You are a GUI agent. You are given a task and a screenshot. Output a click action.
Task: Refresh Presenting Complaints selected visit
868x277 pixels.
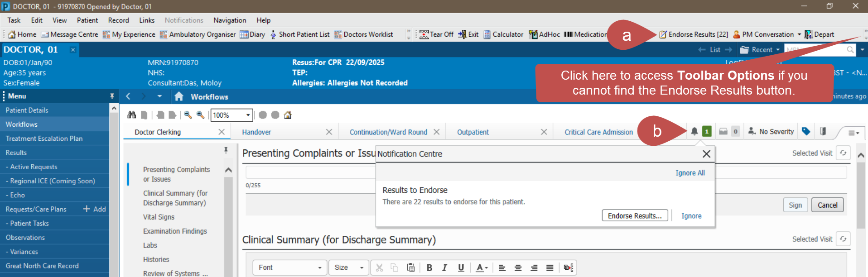pyautogui.click(x=843, y=153)
